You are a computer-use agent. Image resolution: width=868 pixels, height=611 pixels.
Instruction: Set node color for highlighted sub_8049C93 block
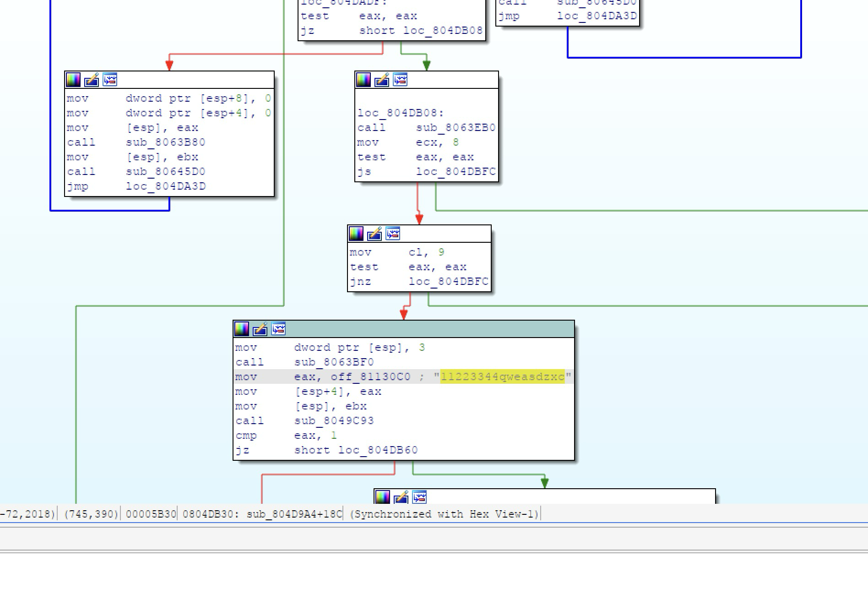[242, 329]
